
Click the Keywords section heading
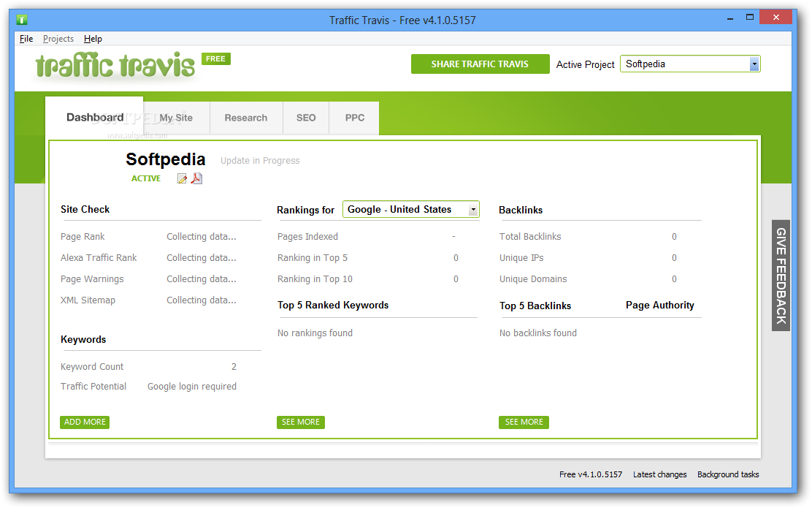pyautogui.click(x=83, y=340)
